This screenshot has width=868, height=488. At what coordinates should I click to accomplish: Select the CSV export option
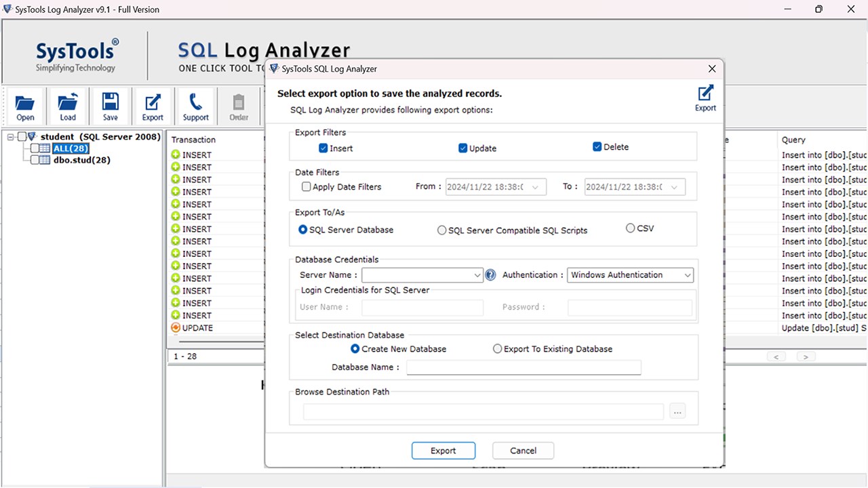tap(631, 228)
